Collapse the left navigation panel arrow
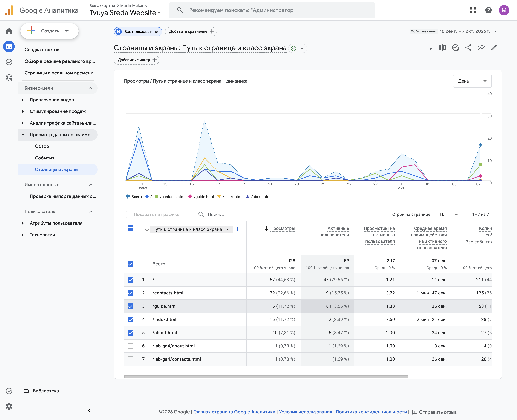Image resolution: width=517 pixels, height=420 pixels. click(x=89, y=410)
